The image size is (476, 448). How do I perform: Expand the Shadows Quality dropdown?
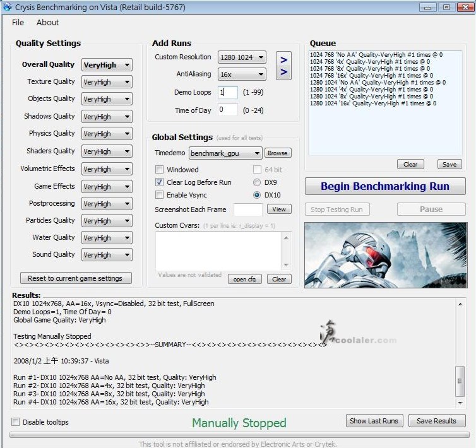(x=107, y=117)
